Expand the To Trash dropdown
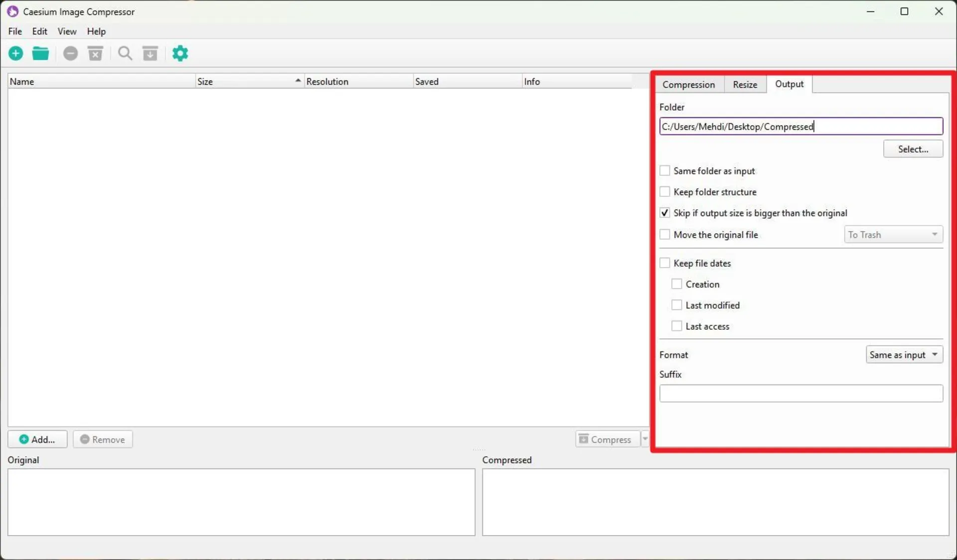Image resolution: width=957 pixels, height=560 pixels. coord(893,235)
